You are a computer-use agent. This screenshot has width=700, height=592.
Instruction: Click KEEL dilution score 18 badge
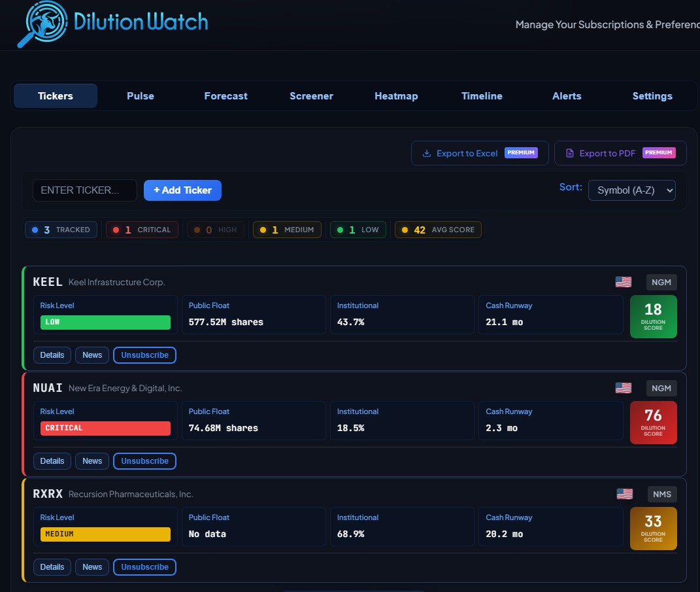click(653, 317)
